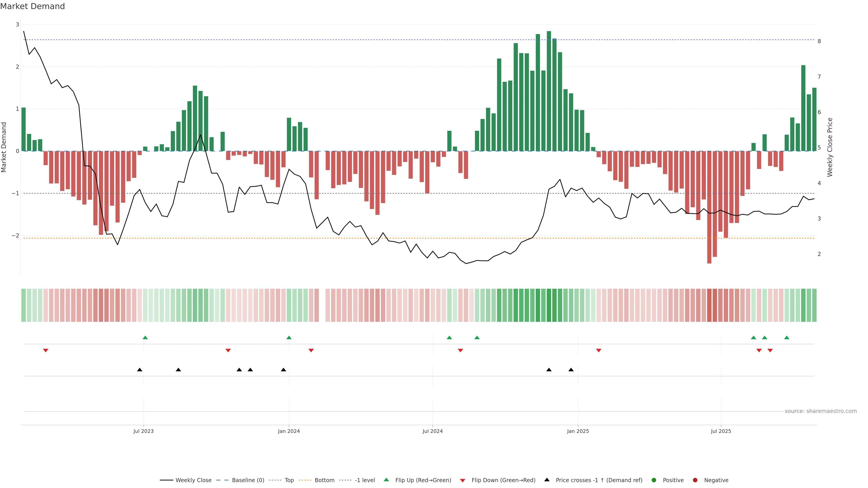Click first black price-cross marker near Jul 2023
The height and width of the screenshot is (488, 868).
coord(139,370)
